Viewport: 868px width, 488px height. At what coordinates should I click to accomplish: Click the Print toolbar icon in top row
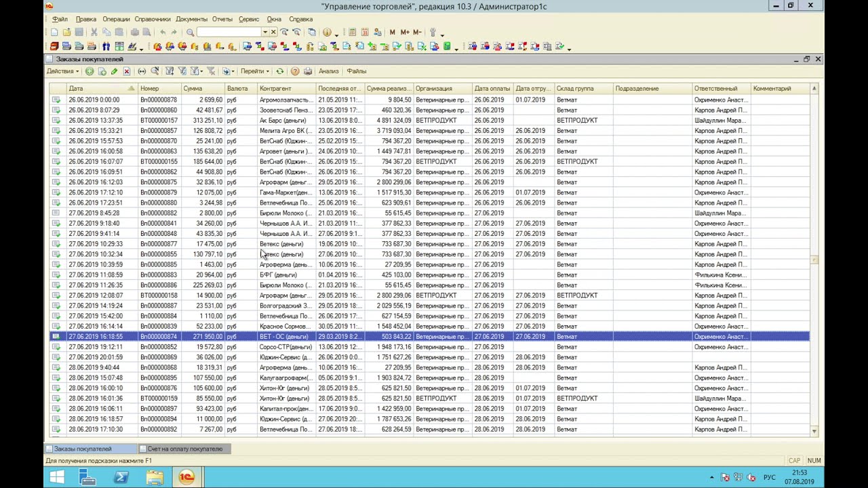[x=134, y=32]
